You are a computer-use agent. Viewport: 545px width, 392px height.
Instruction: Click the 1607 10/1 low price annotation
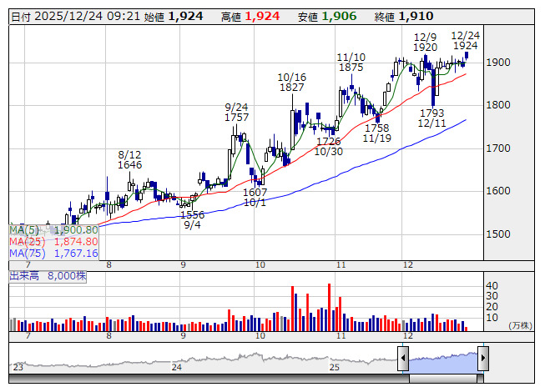[x=255, y=197]
